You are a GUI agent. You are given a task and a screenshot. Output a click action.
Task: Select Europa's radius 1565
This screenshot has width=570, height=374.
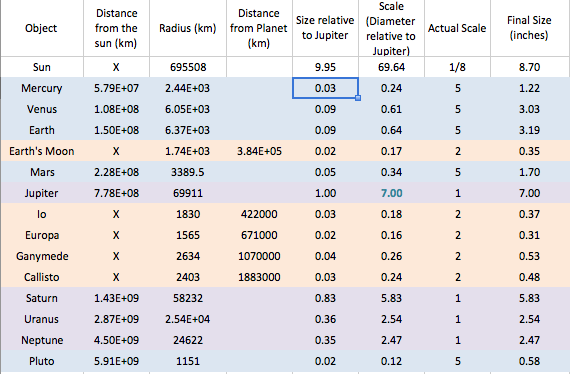tap(188, 235)
